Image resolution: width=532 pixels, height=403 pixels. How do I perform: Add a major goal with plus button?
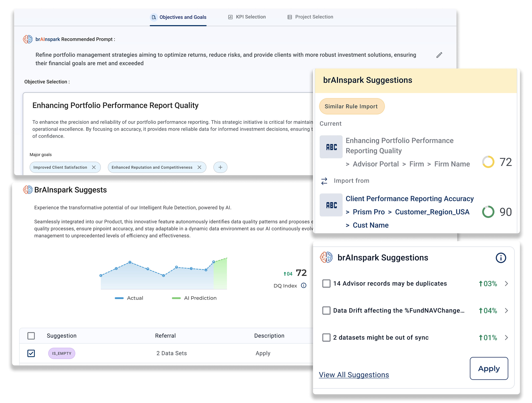pyautogui.click(x=220, y=167)
